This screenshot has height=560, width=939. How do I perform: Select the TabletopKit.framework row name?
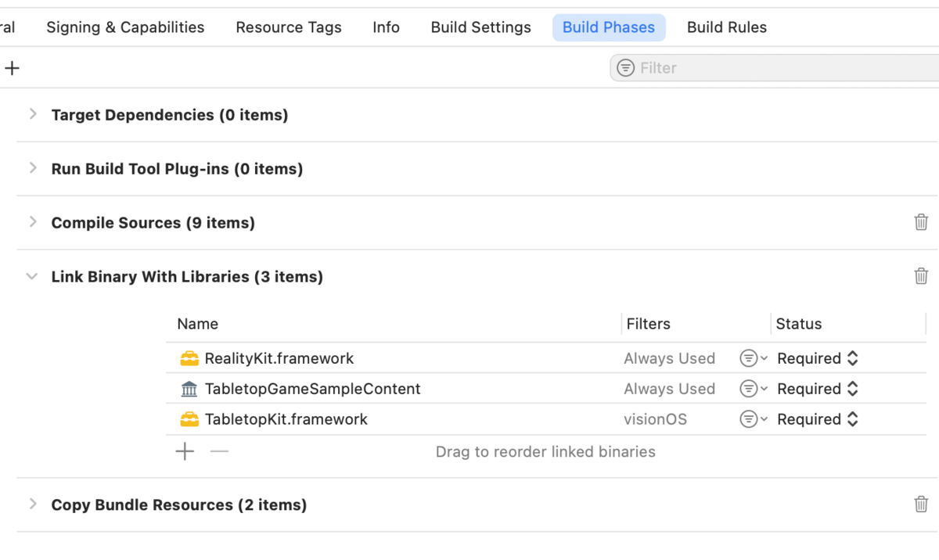(x=286, y=419)
